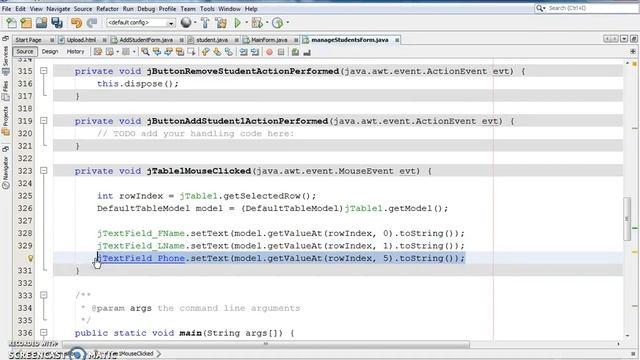
Task: Open the Projects side panel
Action: 5,121
